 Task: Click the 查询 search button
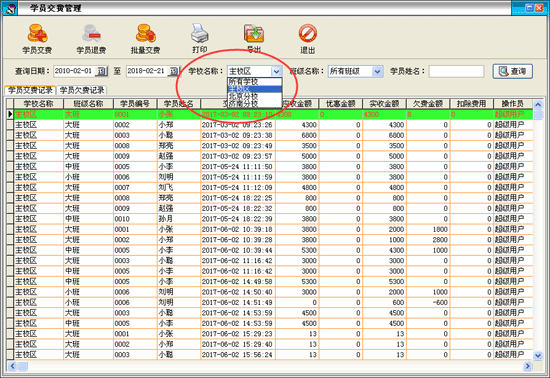click(512, 71)
